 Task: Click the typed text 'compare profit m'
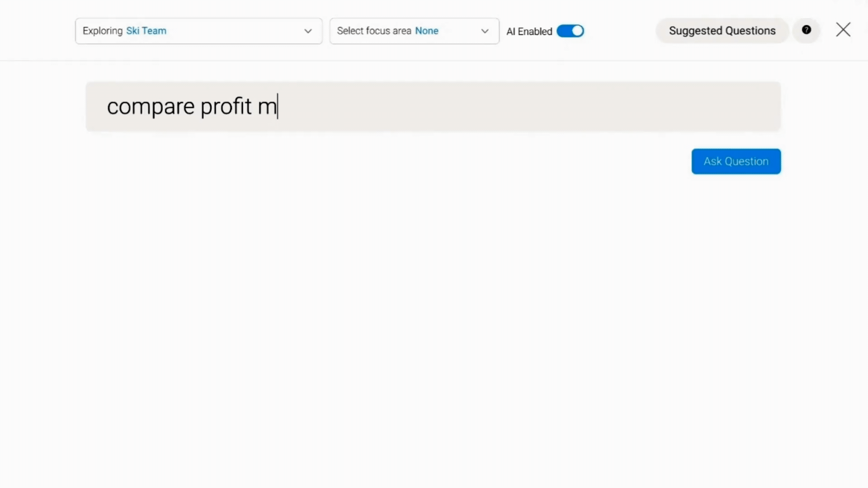click(192, 107)
